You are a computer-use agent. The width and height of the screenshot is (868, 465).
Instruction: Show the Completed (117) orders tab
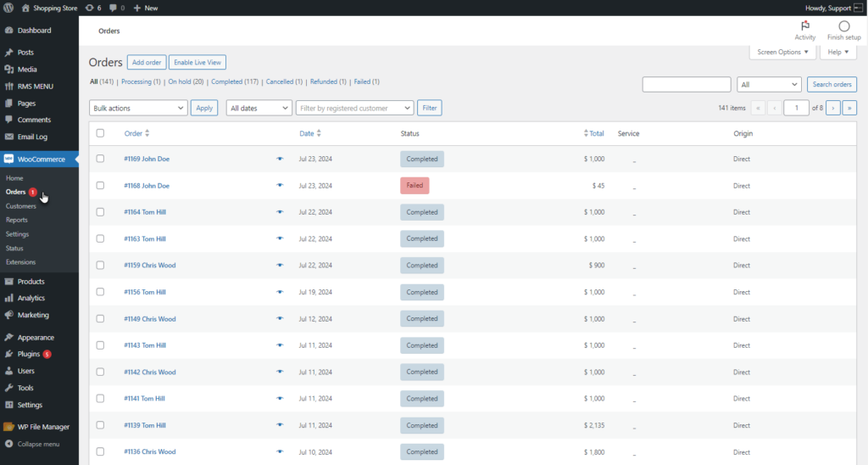[x=235, y=81]
